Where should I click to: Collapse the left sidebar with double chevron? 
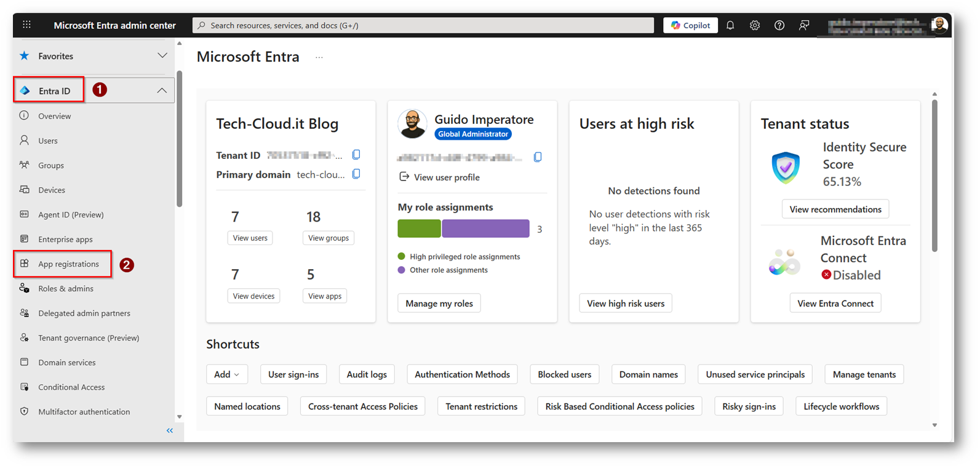click(x=170, y=430)
